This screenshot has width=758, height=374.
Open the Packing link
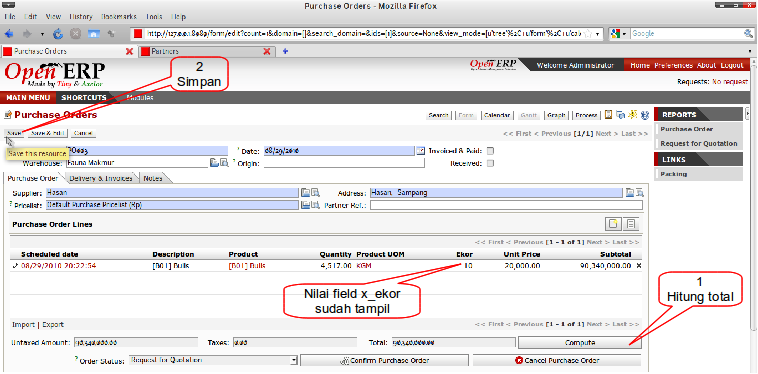tap(673, 174)
